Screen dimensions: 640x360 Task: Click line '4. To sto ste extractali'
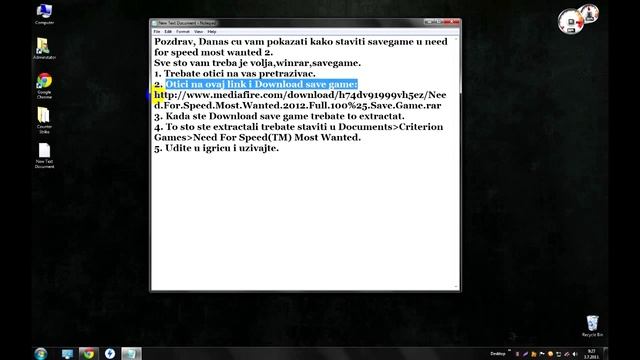[298, 127]
